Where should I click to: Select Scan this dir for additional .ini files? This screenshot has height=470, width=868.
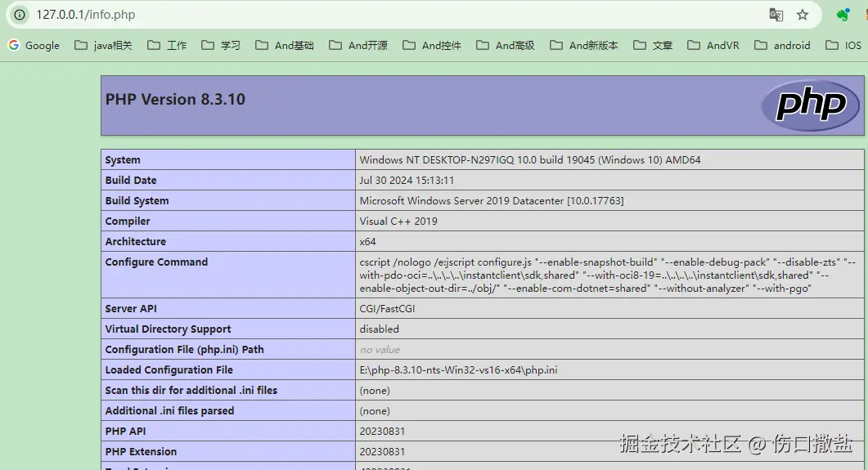(191, 391)
